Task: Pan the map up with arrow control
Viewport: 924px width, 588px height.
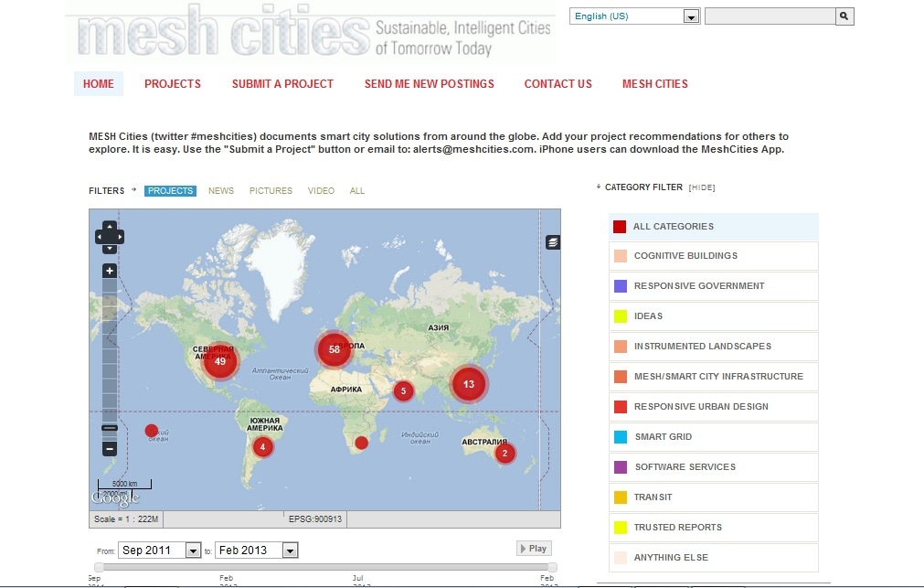Action: 110,226
